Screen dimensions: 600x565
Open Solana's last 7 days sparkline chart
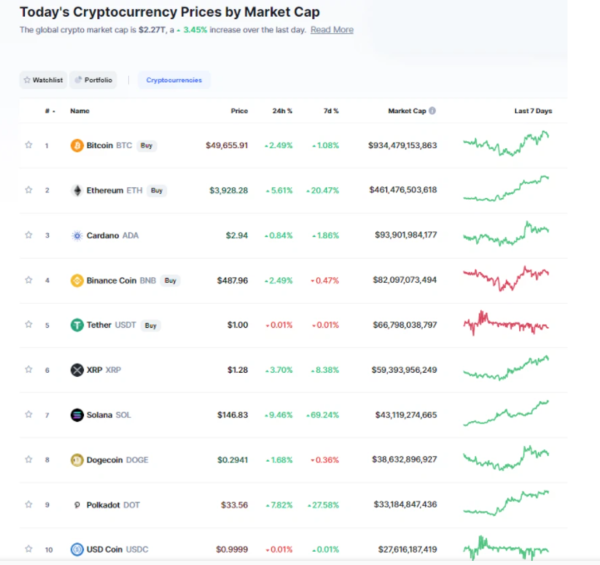506,414
